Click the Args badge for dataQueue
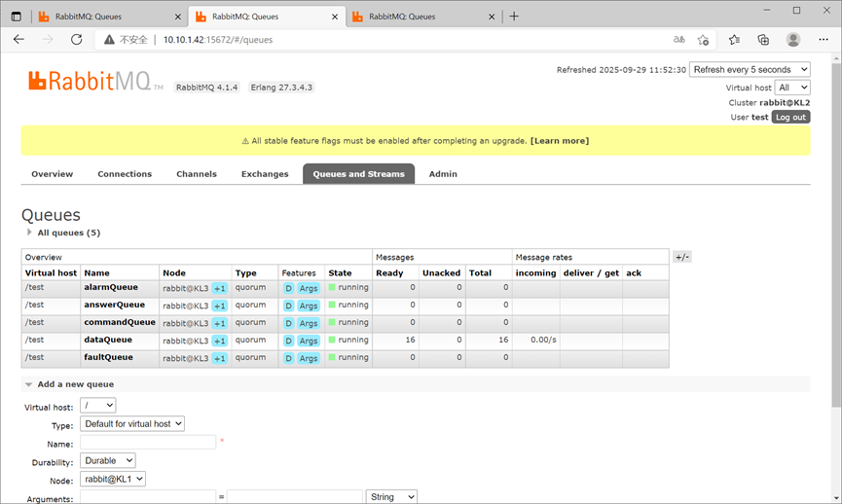Image resolution: width=842 pixels, height=504 pixels. point(309,341)
